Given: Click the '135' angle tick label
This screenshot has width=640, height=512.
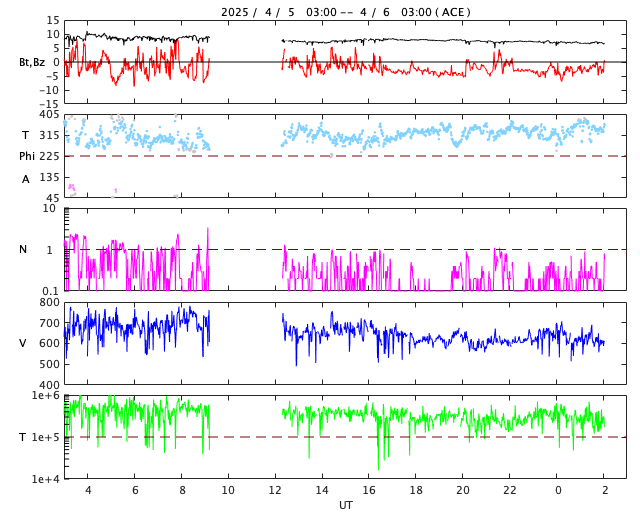Looking at the screenshot, I should (50, 178).
